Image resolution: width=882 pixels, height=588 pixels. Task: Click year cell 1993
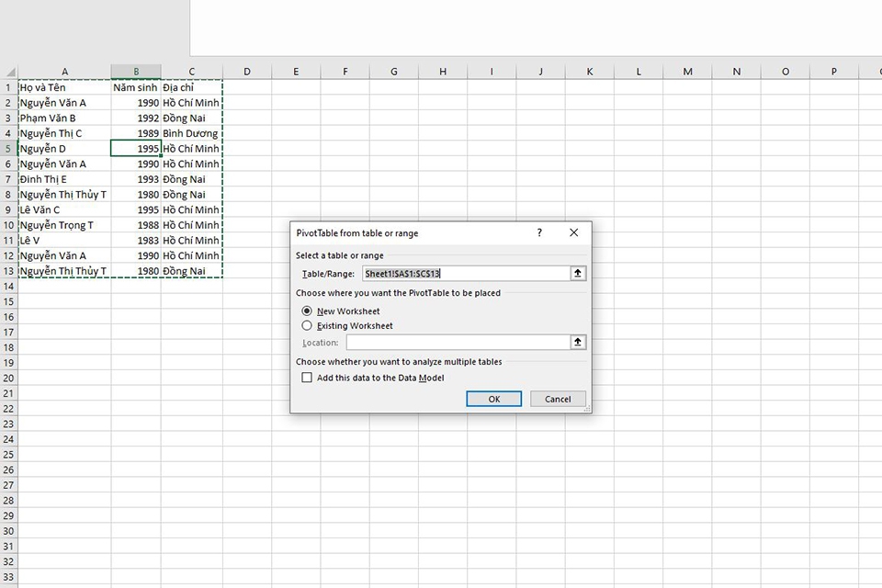pos(136,179)
